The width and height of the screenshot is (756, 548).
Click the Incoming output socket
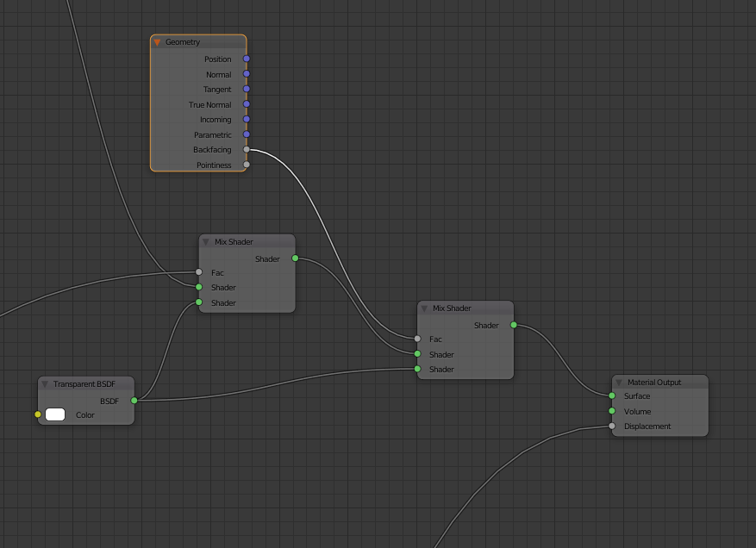tap(247, 120)
